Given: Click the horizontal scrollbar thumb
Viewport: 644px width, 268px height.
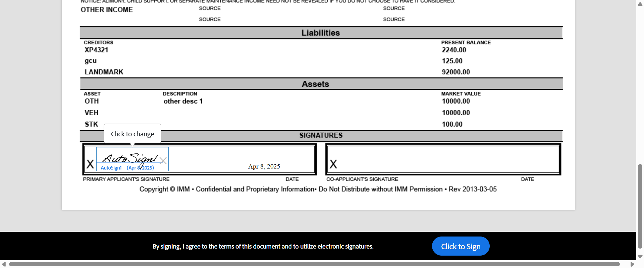Looking at the screenshot, I should tap(314, 264).
